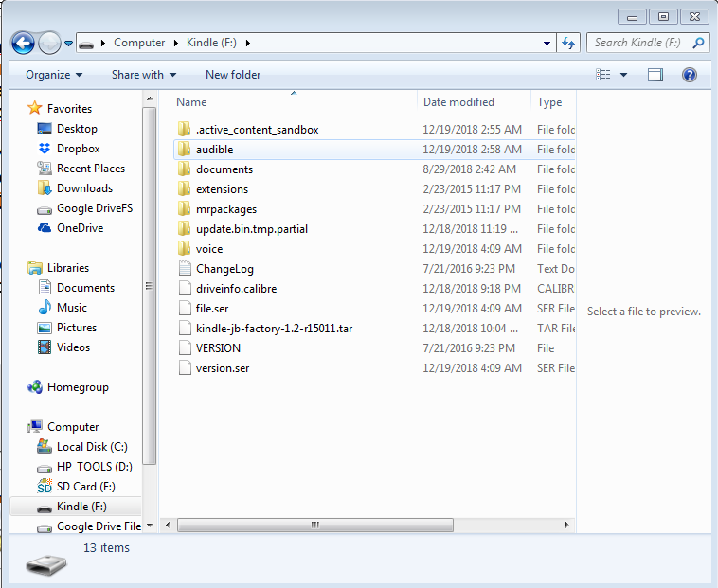
Task: Open OneDrive in navigation pane
Action: click(x=81, y=228)
